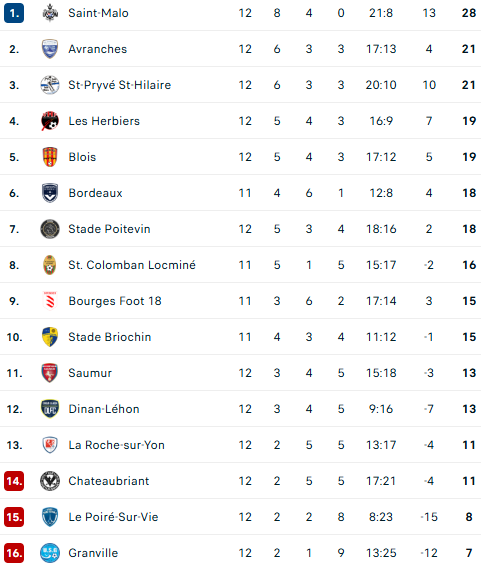Image resolution: width=481 pixels, height=567 pixels.
Task: Open the Stade Poitevin round badge
Action: pyautogui.click(x=50, y=229)
